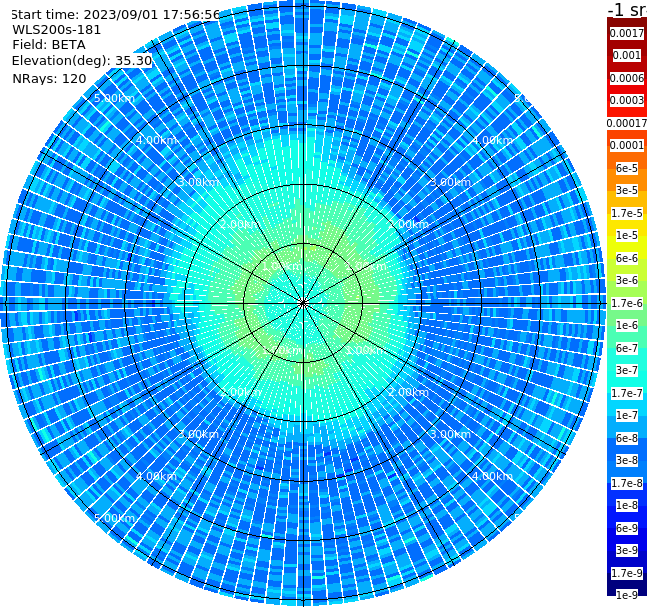This screenshot has height=607, width=647.
Task: Select the 3e-9 colorbar value
Action: (x=627, y=550)
